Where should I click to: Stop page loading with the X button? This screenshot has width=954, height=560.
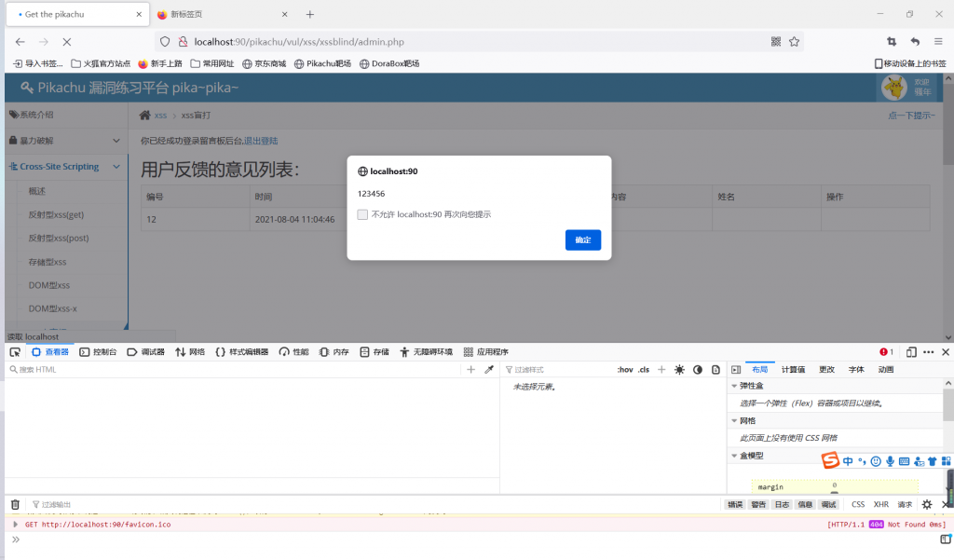tap(67, 42)
